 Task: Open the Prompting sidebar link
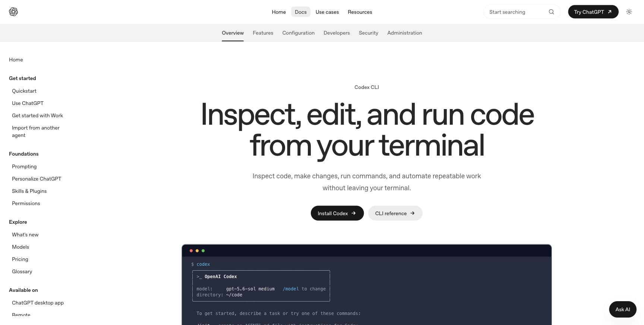pyautogui.click(x=24, y=166)
